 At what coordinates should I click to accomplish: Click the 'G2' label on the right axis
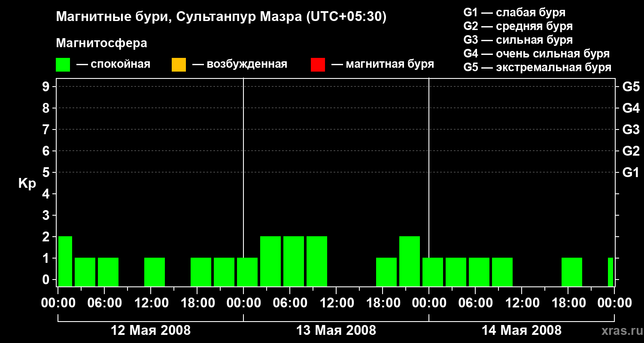click(x=631, y=151)
